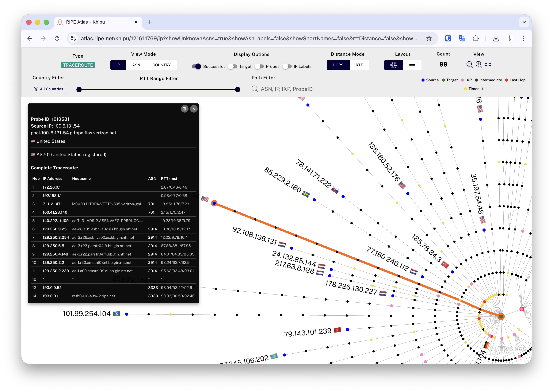
Task: Switch View Mode to ASN
Action: pos(136,65)
